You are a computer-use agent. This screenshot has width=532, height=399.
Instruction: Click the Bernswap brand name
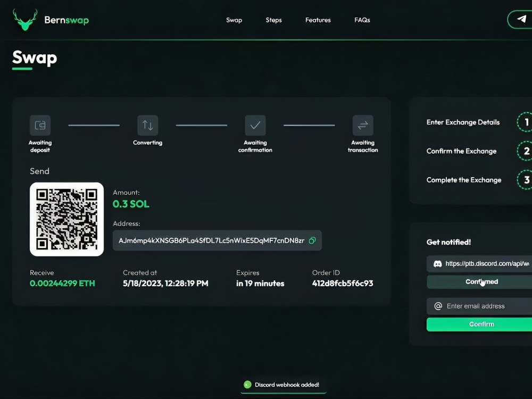66,20
